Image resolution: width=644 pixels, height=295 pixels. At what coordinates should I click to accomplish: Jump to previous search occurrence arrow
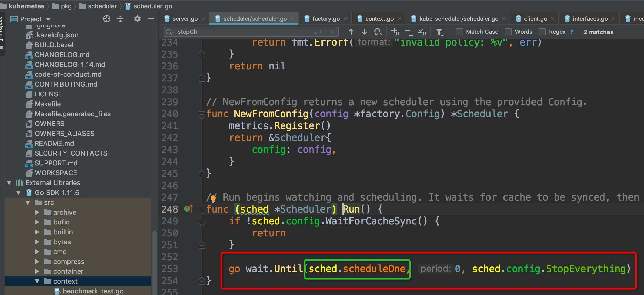[351, 32]
